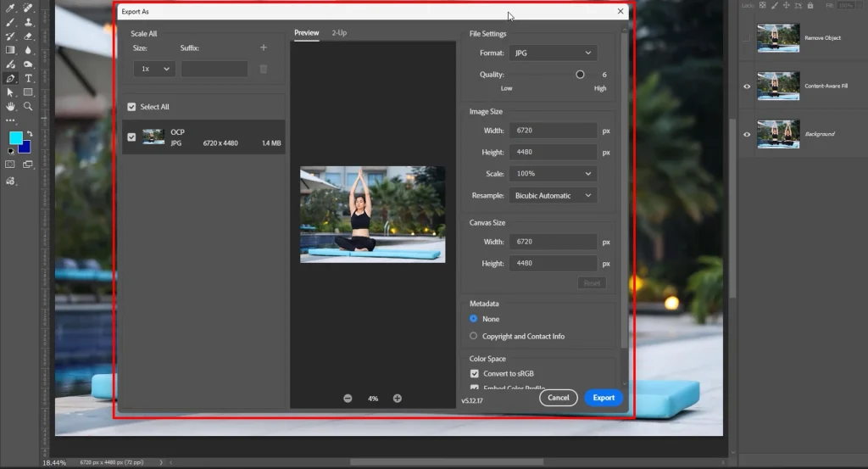
Task: Uncheck the OCP asset checkbox
Action: pos(131,137)
